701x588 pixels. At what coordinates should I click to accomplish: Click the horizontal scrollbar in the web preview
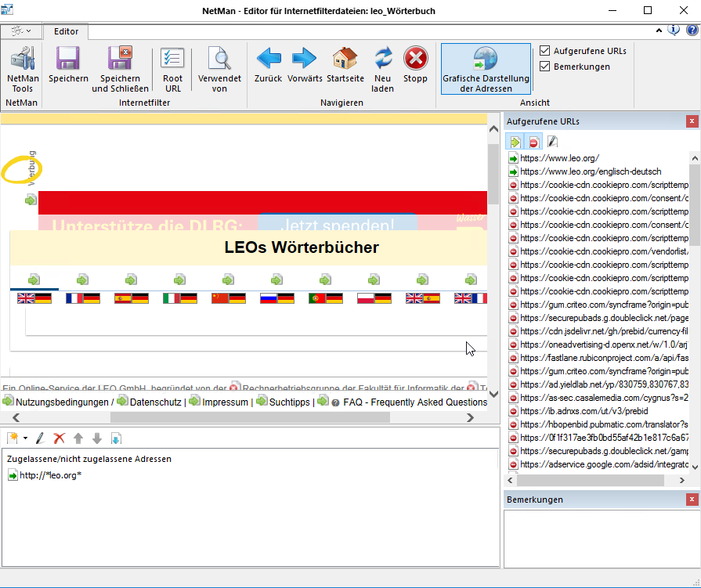tap(249, 418)
